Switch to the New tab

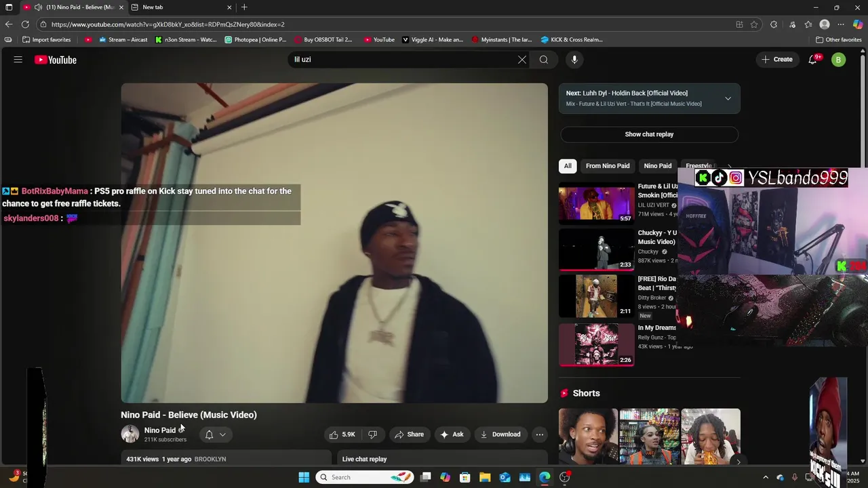coord(179,7)
